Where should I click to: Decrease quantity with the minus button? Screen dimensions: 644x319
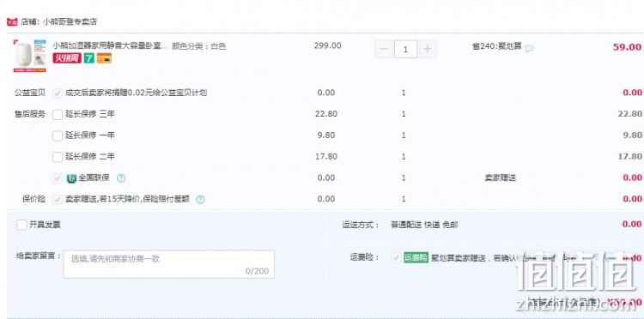[x=384, y=49]
